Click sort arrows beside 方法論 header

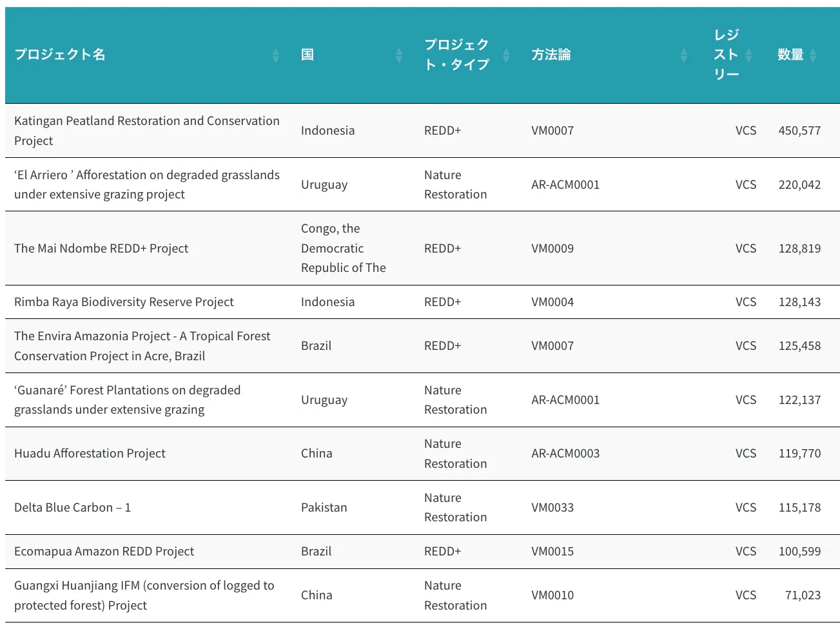(683, 55)
